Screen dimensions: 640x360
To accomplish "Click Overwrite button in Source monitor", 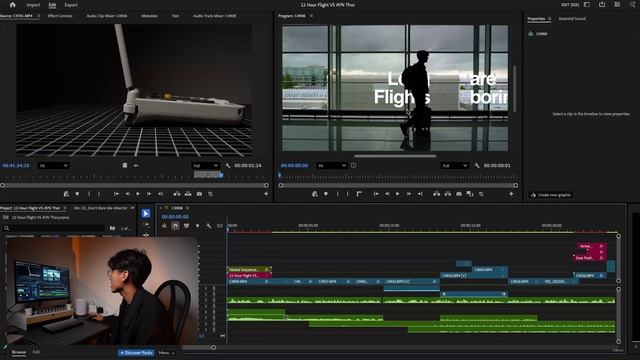I will point(188,194).
